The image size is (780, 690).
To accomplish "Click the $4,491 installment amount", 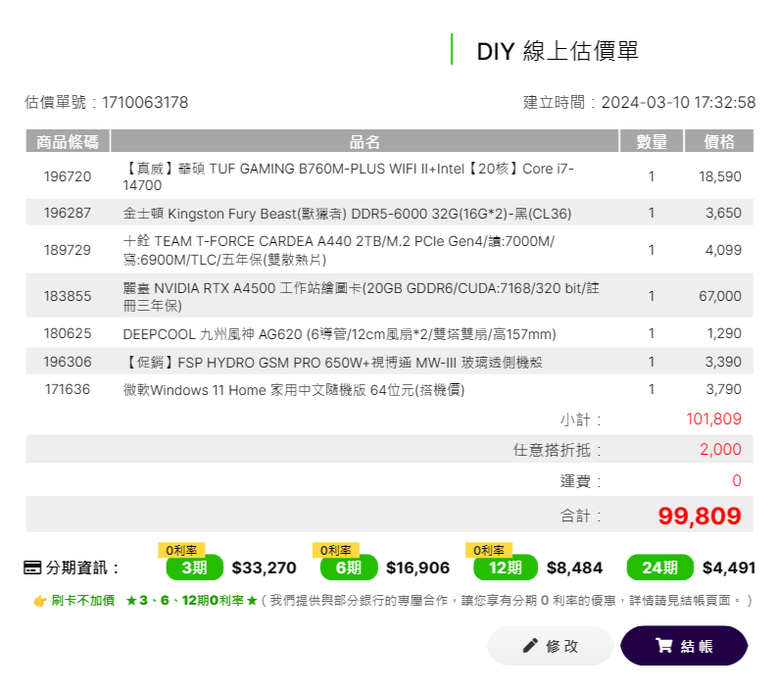I will 729,568.
